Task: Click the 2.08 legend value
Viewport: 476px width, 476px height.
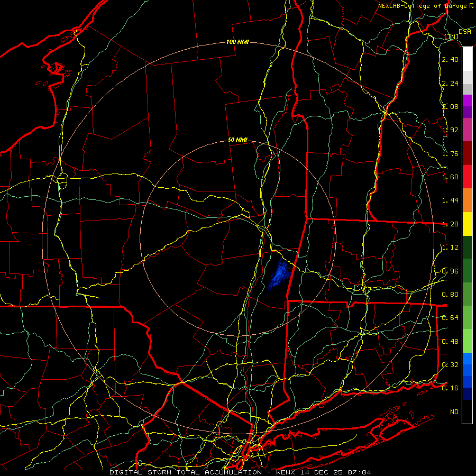Action: 450,106
